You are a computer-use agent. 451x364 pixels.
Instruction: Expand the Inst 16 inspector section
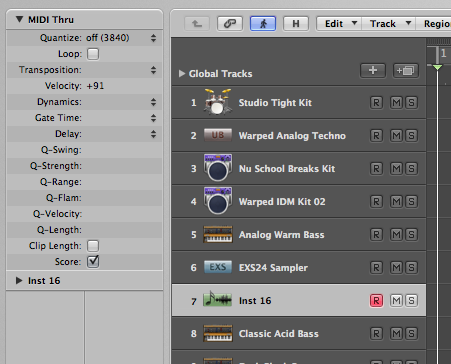click(19, 281)
